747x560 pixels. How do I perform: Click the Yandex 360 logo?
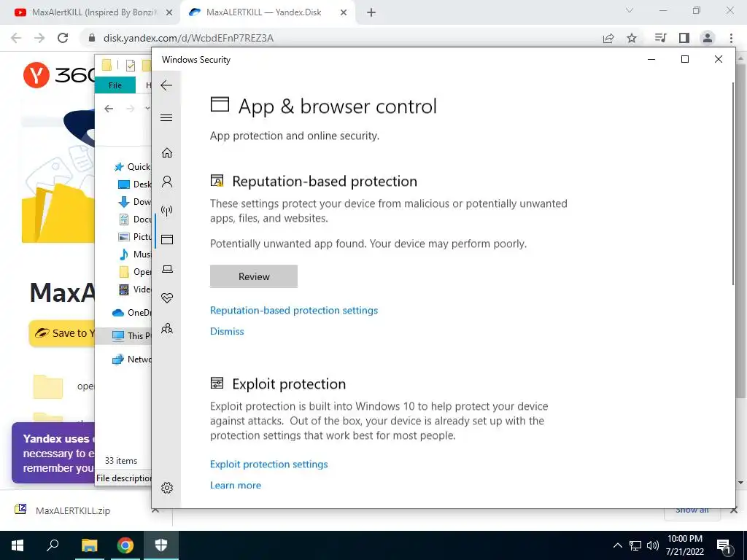(x=59, y=75)
